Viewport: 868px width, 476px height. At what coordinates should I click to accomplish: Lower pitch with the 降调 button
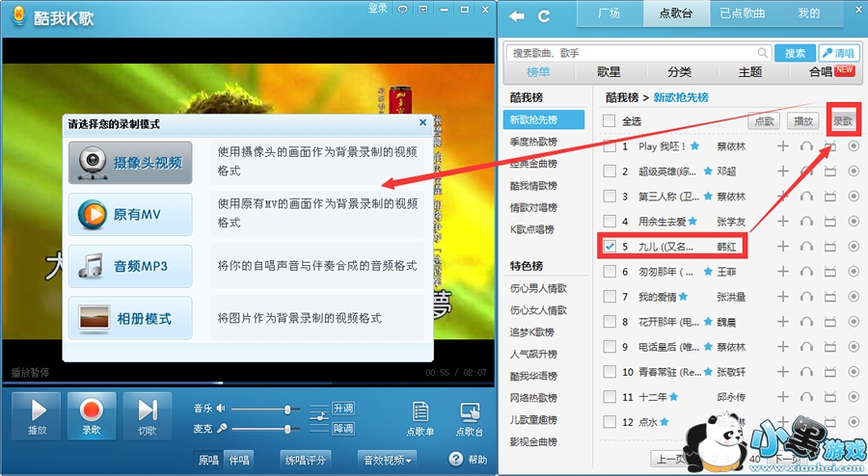[x=343, y=429]
